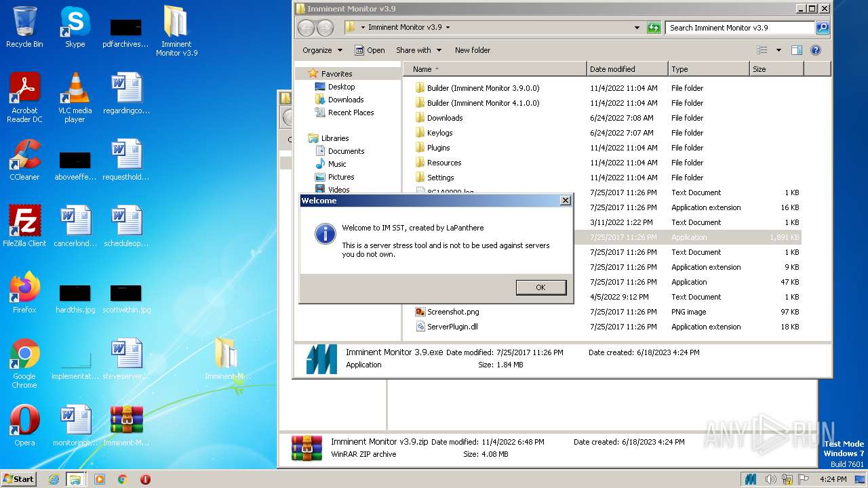The height and width of the screenshot is (488, 868).
Task: Close the Welcome dialog with the X button
Action: click(x=565, y=201)
